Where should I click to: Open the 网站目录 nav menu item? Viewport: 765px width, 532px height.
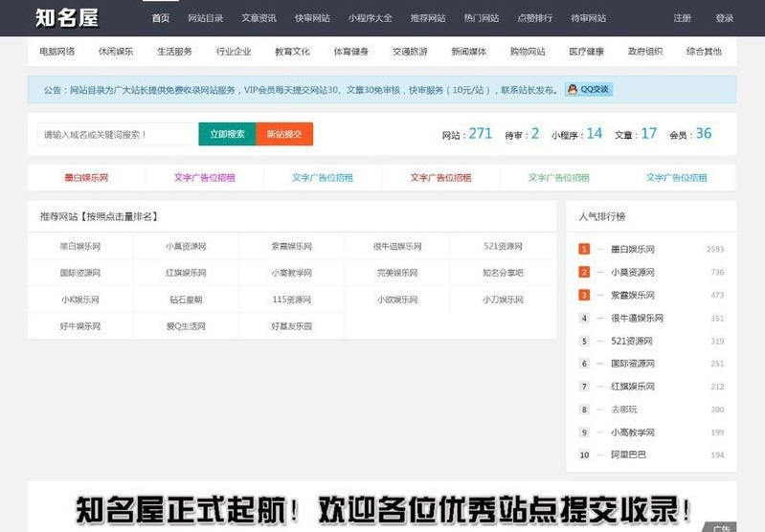pos(206,18)
